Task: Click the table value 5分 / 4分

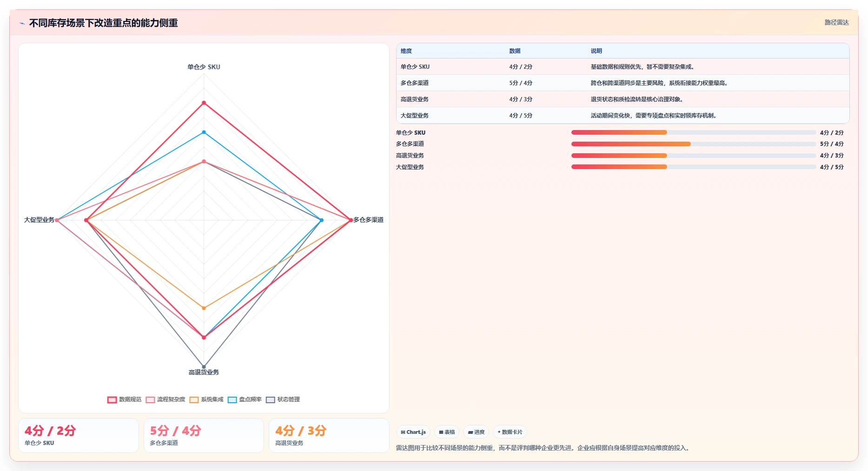Action: tap(521, 83)
